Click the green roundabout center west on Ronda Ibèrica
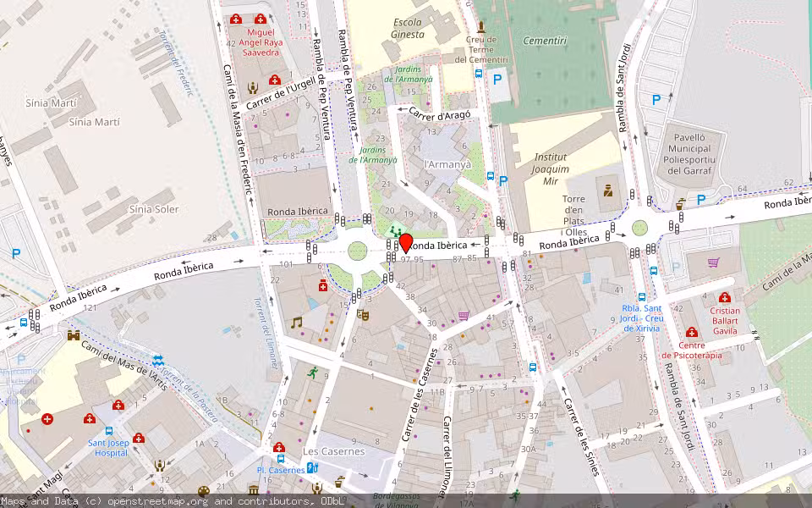 point(358,251)
